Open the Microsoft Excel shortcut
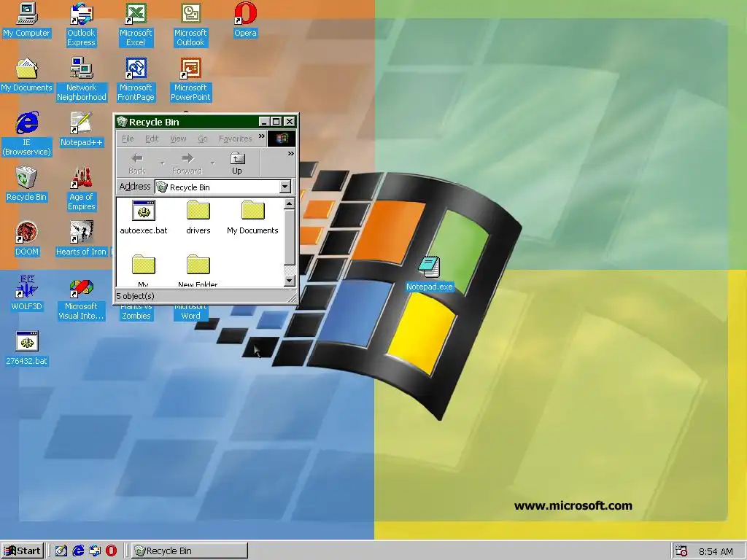This screenshot has width=747, height=560. pos(136,25)
